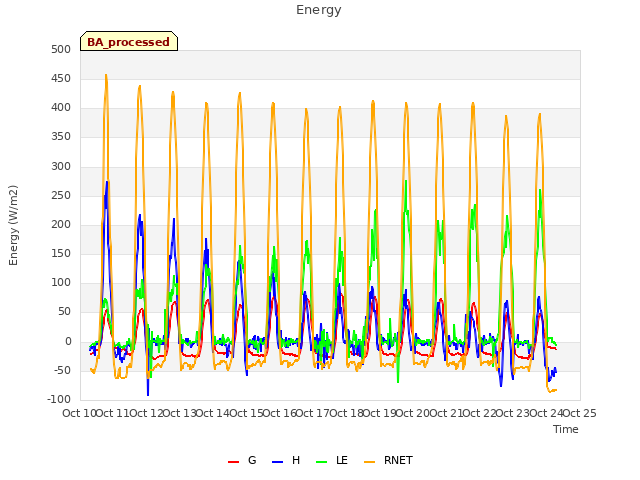Click the 350 y-axis tick value
Image resolution: width=640 pixels, height=480 pixels.
click(61, 137)
